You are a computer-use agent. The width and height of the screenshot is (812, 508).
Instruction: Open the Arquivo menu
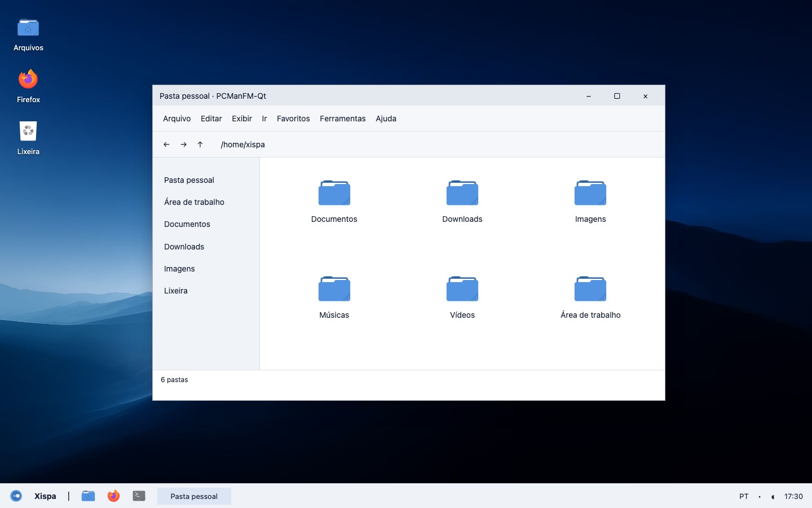click(x=177, y=119)
